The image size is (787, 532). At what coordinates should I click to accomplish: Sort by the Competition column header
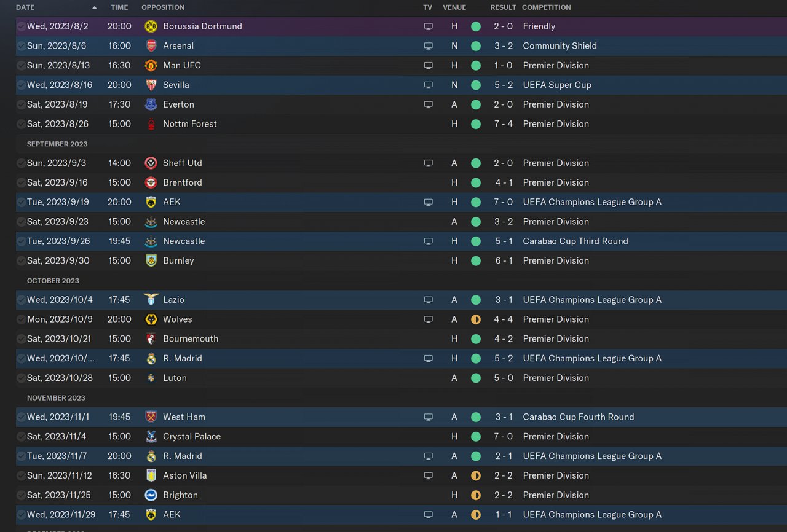point(546,7)
